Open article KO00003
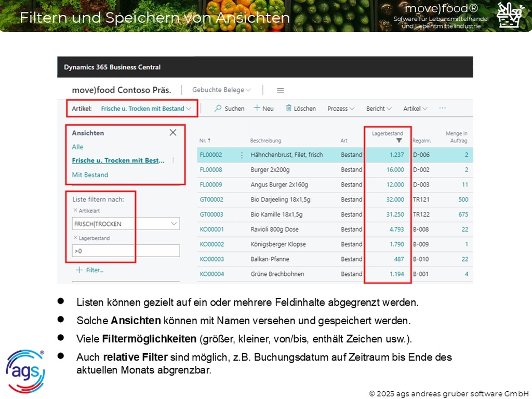 click(x=212, y=259)
